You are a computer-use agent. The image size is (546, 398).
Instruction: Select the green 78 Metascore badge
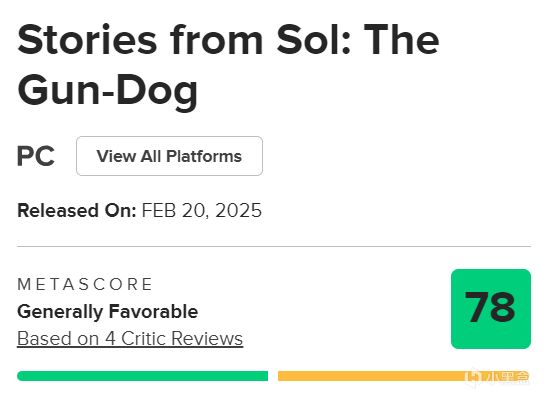491,309
